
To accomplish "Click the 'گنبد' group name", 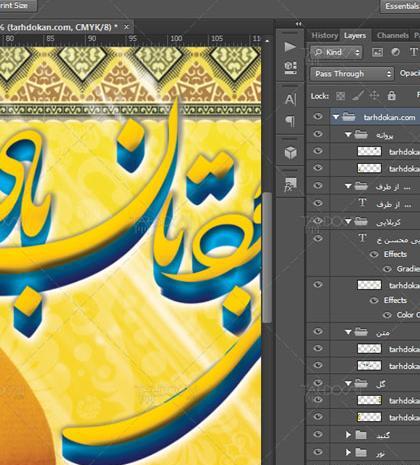I will pyautogui.click(x=382, y=435).
